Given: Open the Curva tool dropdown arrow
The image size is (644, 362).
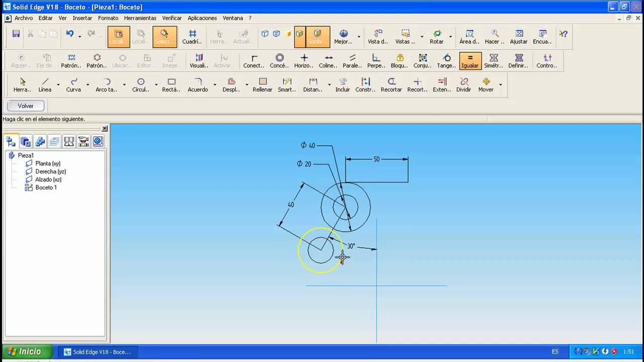Looking at the screenshot, I should pos(88,84).
